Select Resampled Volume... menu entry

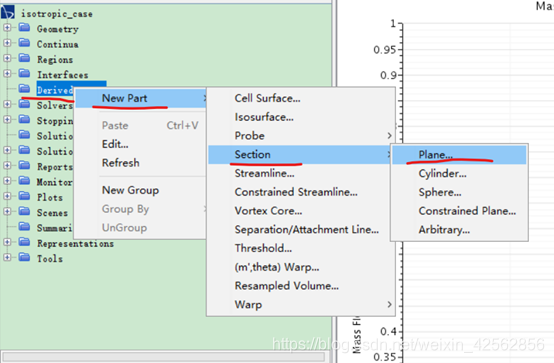point(301,286)
